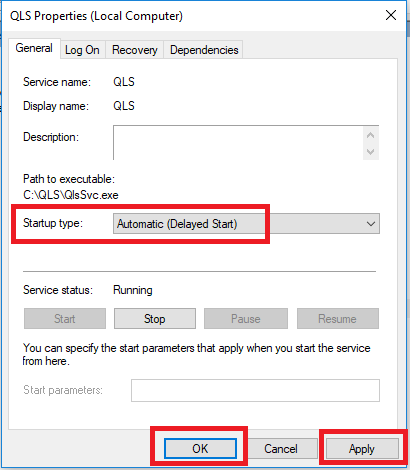Click the Description scroll up arrow

click(x=370, y=135)
